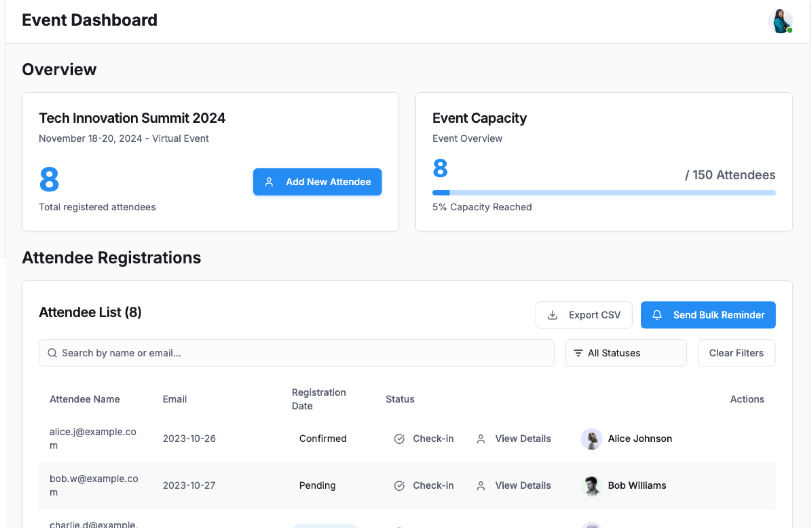The image size is (812, 528).
Task: Click Alice Johnson's avatar thumbnail
Action: [x=591, y=439]
